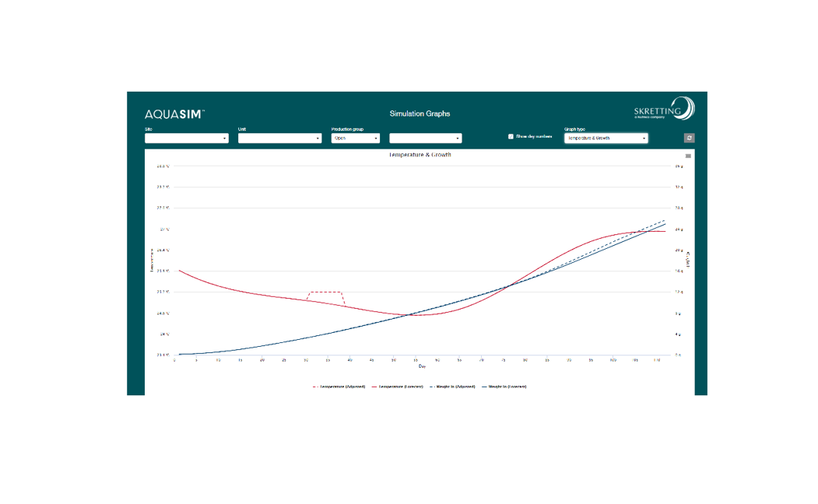Viewport: 818px width, 504px height.
Task: Click the Simulation Graphs page title
Action: point(420,114)
